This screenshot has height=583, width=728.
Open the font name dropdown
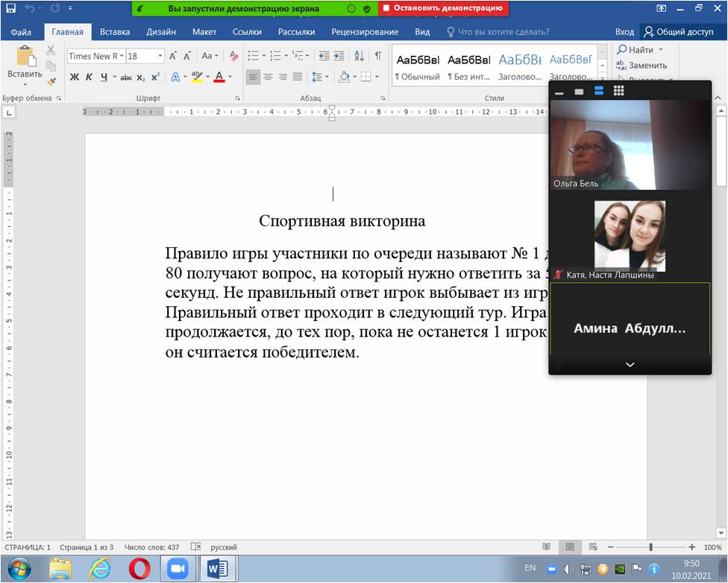click(122, 55)
